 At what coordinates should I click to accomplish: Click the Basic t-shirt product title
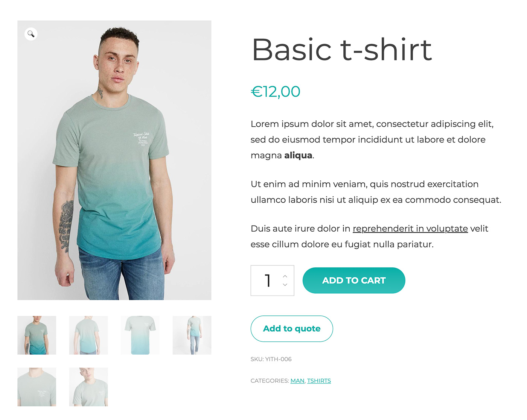(342, 49)
